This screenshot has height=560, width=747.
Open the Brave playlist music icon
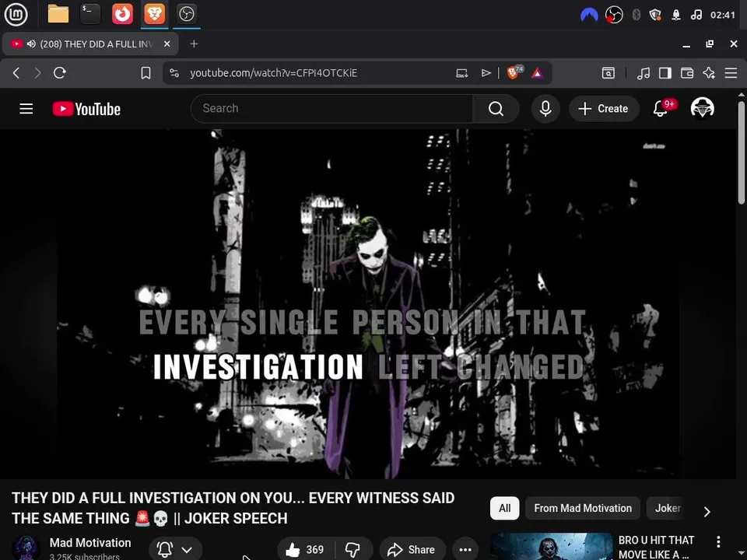coord(644,73)
